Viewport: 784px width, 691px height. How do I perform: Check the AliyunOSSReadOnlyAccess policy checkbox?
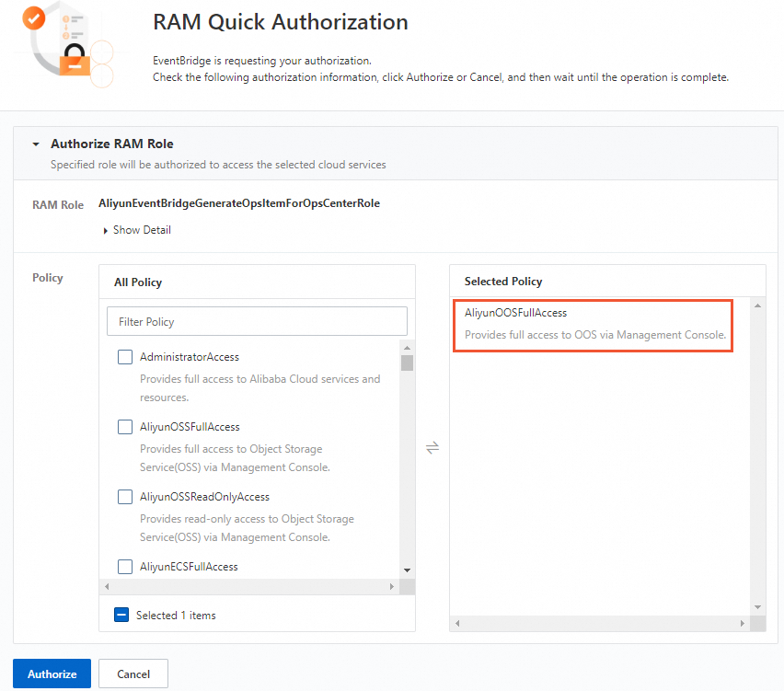(x=125, y=497)
